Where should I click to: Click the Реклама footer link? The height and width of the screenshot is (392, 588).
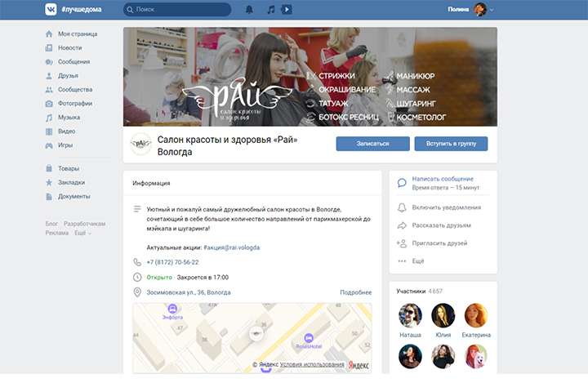pyautogui.click(x=56, y=233)
